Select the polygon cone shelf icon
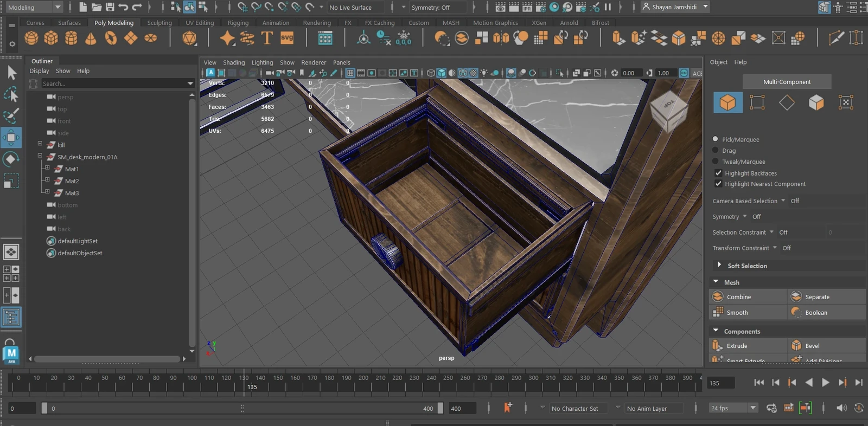 (91, 38)
